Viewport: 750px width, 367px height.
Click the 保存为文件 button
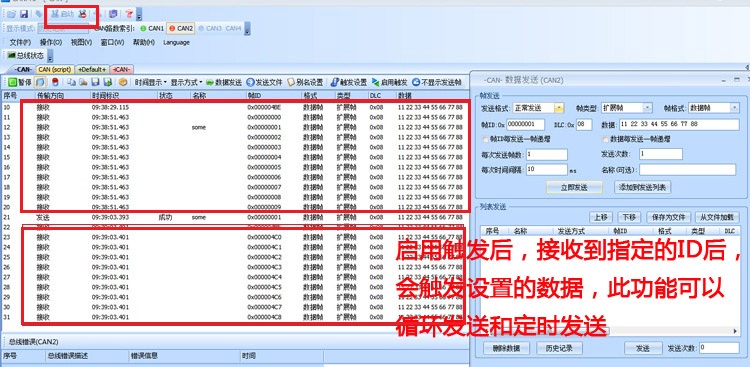668,217
